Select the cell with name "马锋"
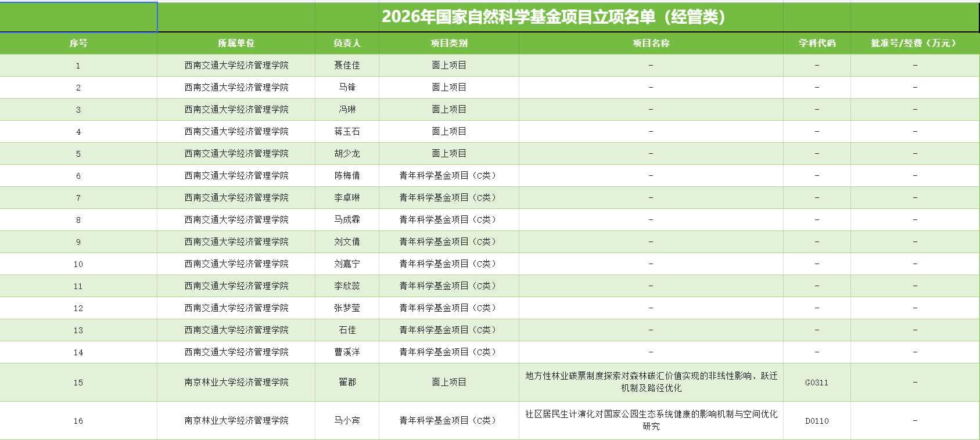Screen dimensions: 980x440 tap(347, 87)
